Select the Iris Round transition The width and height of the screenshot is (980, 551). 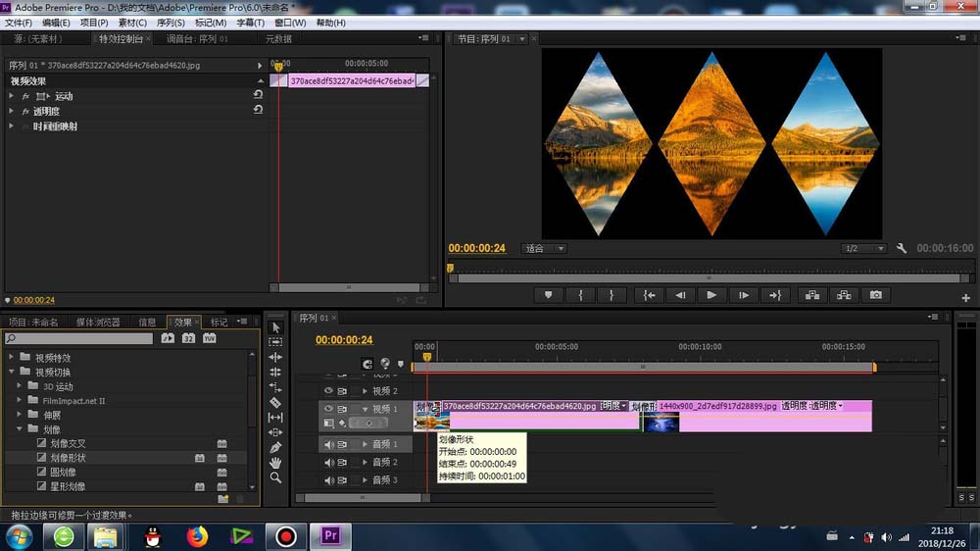63,473
